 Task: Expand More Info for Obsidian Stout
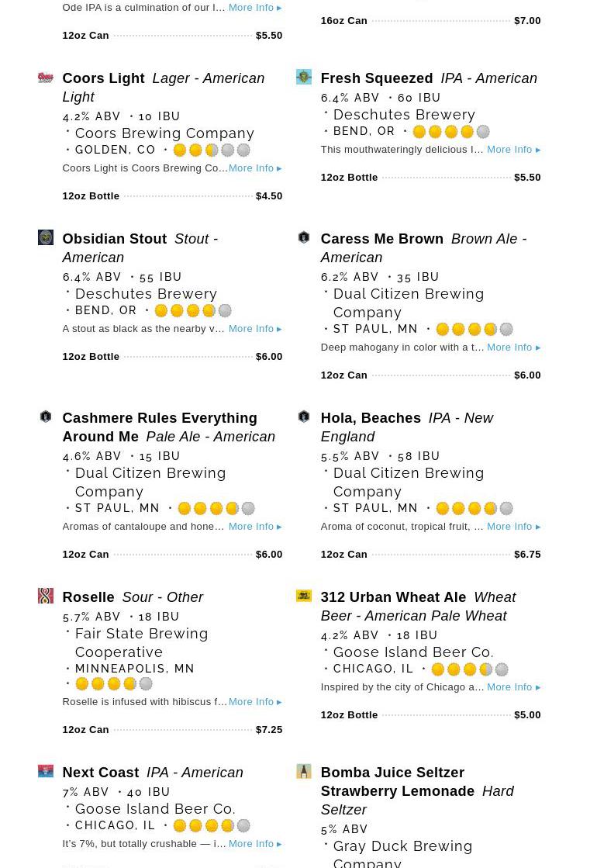pos(255,329)
